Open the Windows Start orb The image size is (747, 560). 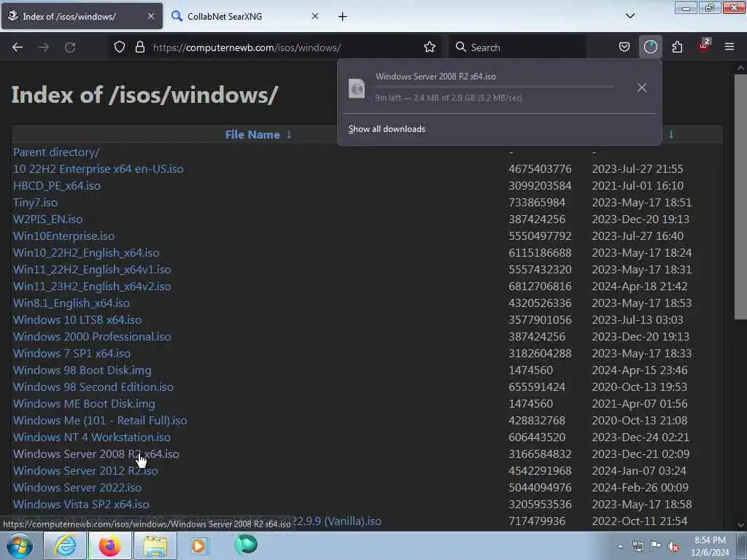[19, 545]
